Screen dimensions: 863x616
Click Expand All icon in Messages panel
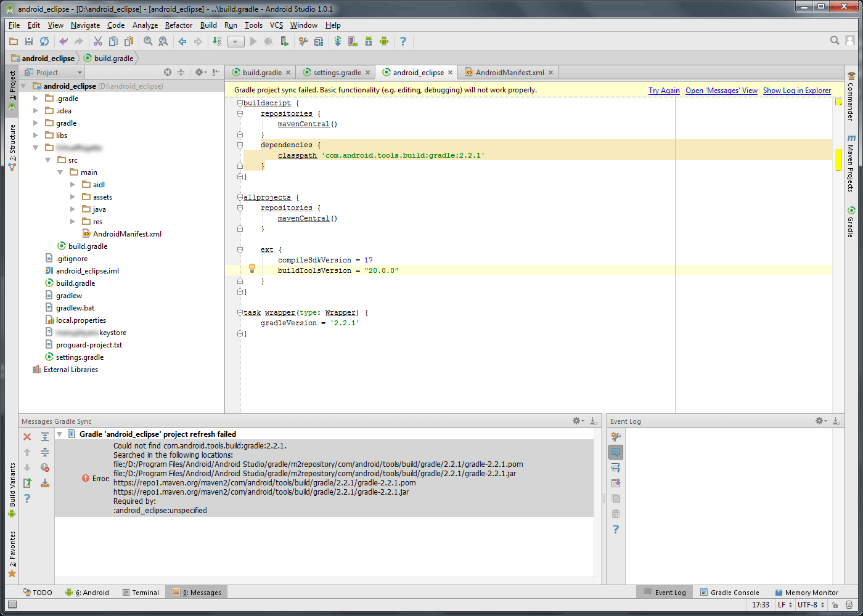pos(45,437)
